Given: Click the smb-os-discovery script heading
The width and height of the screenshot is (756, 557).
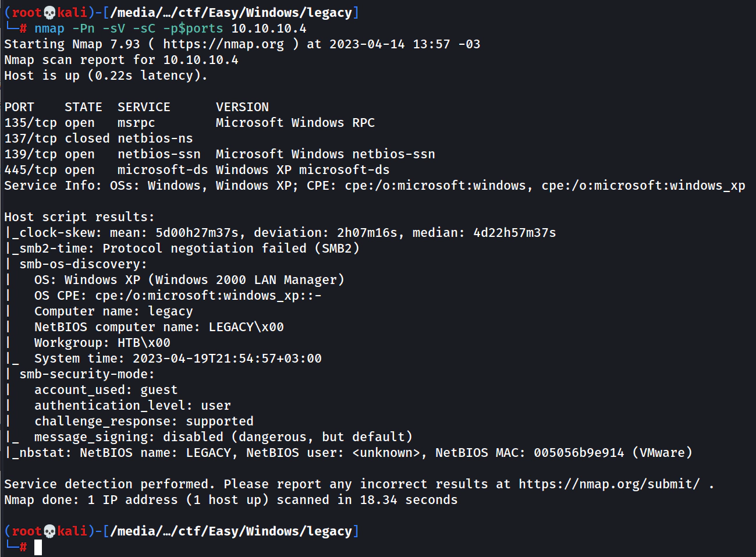Looking at the screenshot, I should [x=83, y=264].
